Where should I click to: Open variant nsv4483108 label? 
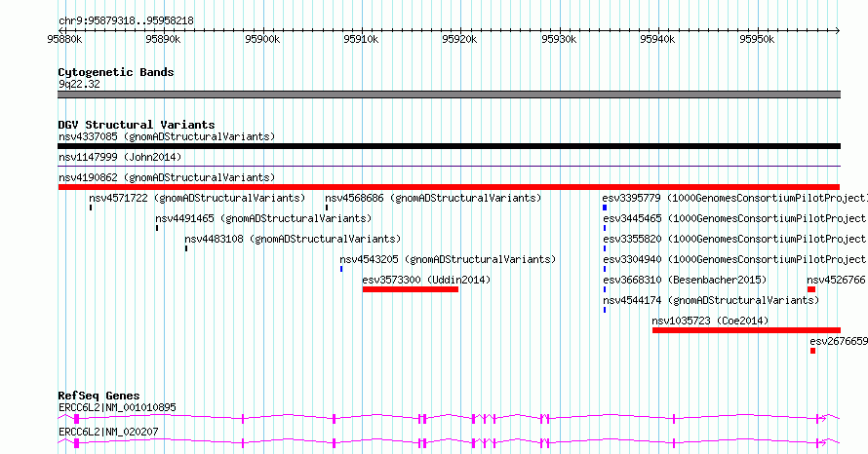pos(293,239)
